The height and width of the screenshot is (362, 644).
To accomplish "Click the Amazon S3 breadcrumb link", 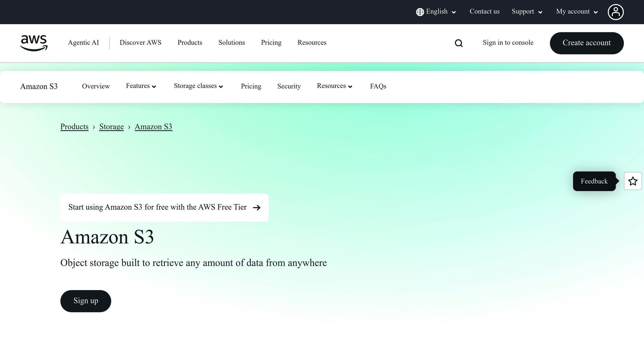I will pos(153,127).
